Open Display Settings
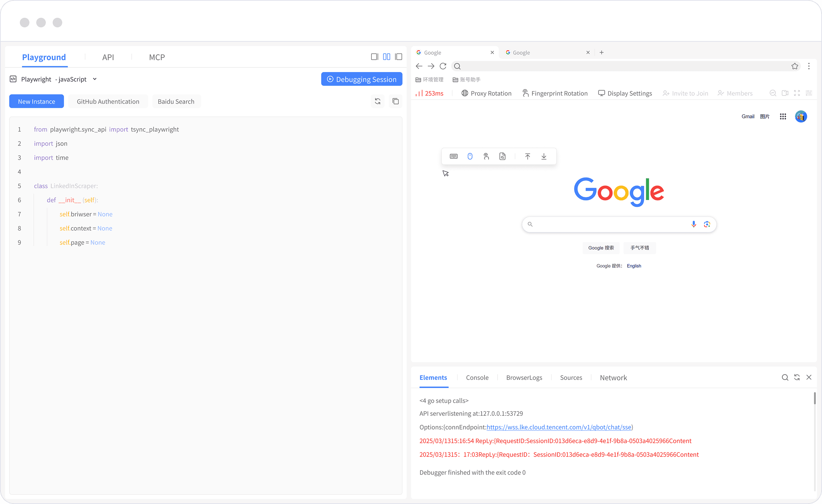Image resolution: width=822 pixels, height=504 pixels. pyautogui.click(x=625, y=93)
